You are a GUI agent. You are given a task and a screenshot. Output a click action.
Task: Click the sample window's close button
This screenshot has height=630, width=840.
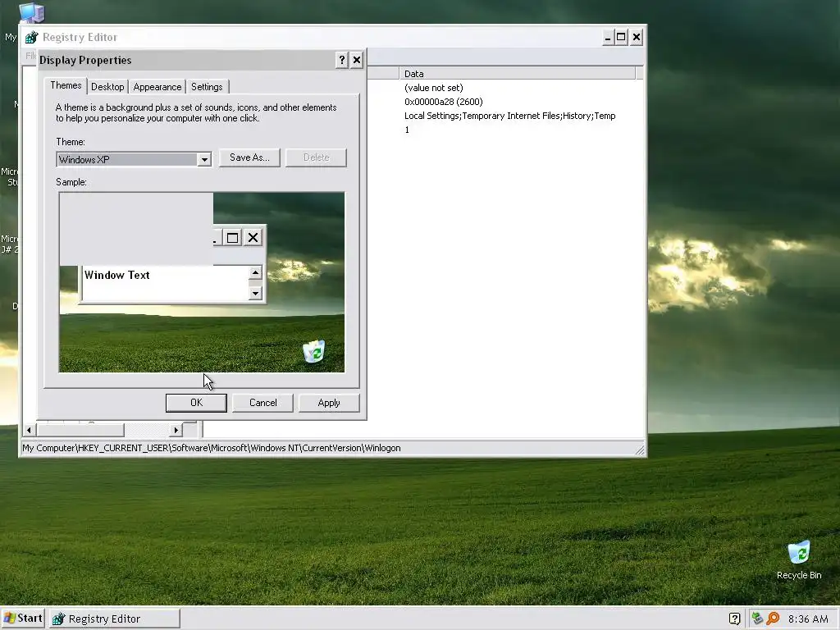coord(253,237)
